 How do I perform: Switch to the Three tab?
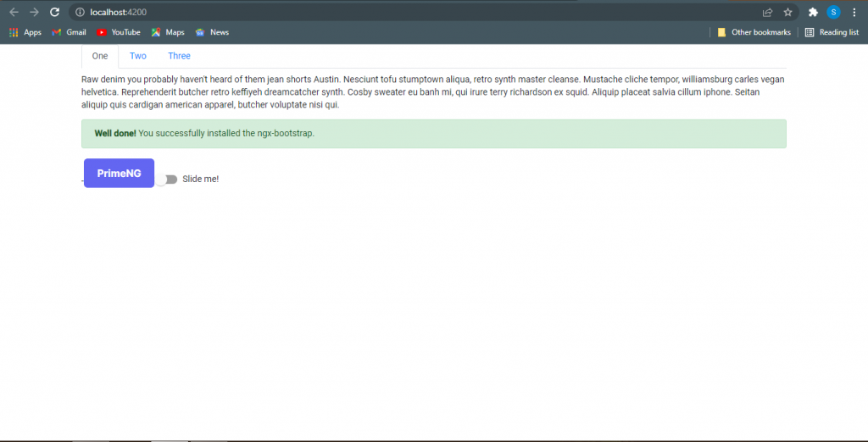pyautogui.click(x=179, y=56)
